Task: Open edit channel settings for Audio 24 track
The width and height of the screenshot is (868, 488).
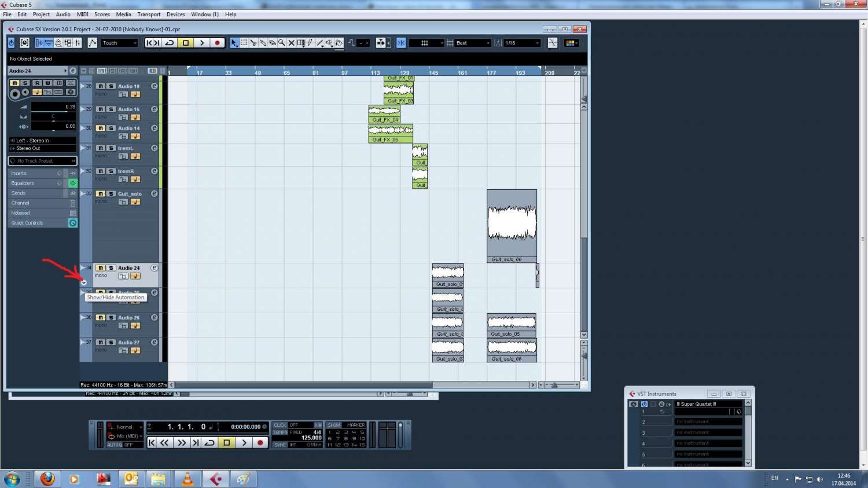Action: 155,268
